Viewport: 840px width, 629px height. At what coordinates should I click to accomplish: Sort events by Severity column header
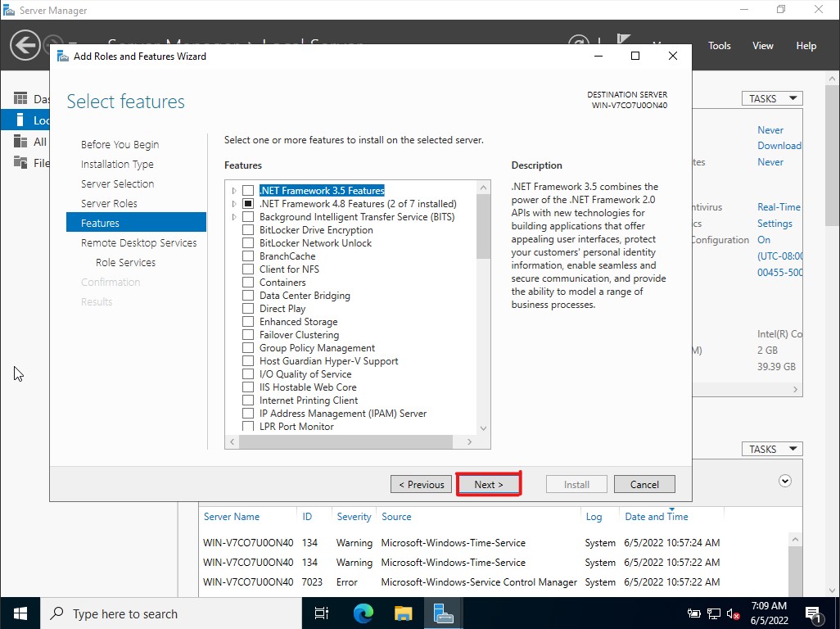[354, 517]
